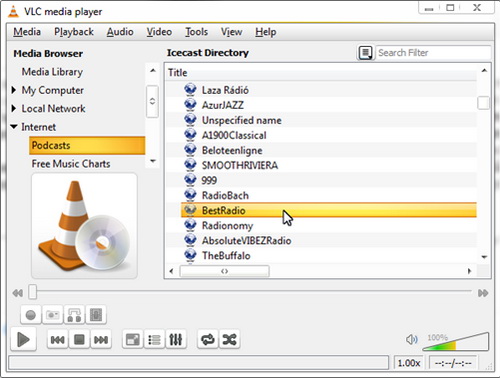This screenshot has width=500, height=378.
Task: Open the Audio menu
Action: (x=120, y=32)
